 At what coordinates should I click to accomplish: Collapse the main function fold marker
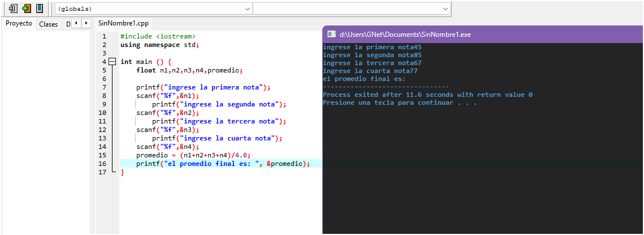click(112, 62)
